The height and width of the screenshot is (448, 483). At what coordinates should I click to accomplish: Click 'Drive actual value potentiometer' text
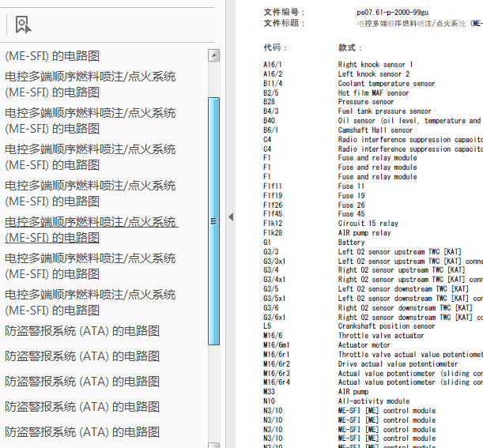click(x=398, y=364)
